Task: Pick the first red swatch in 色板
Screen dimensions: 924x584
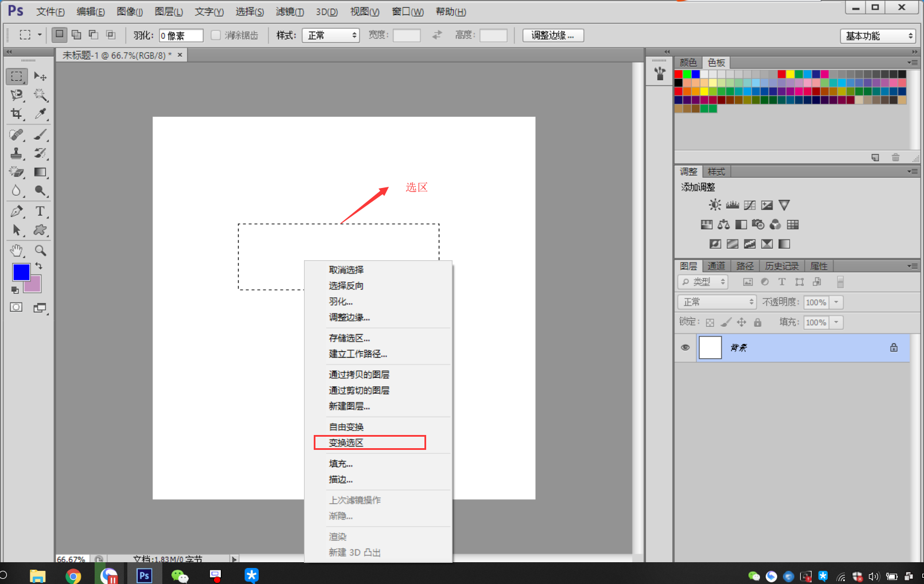Action: tap(679, 74)
